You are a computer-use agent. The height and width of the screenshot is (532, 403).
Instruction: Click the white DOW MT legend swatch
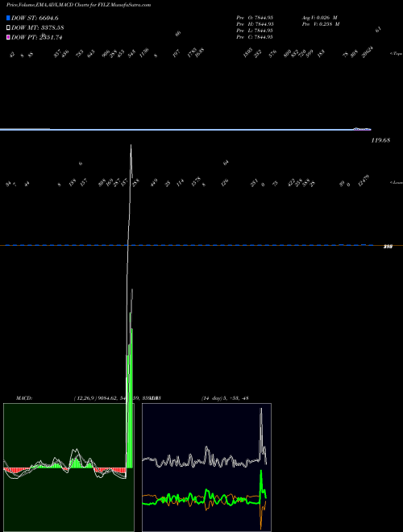(x=8, y=28)
